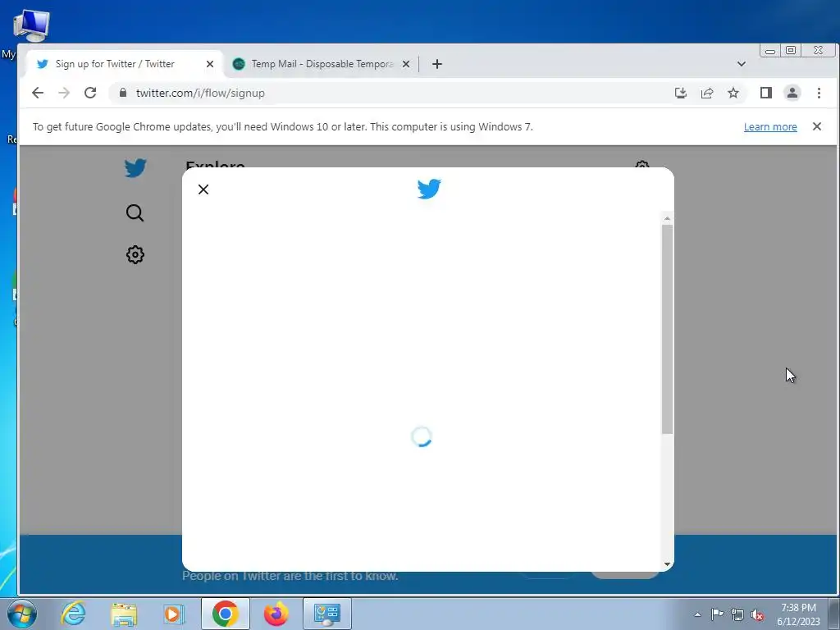Expand the tab search chevron
The height and width of the screenshot is (630, 840).
[742, 64]
